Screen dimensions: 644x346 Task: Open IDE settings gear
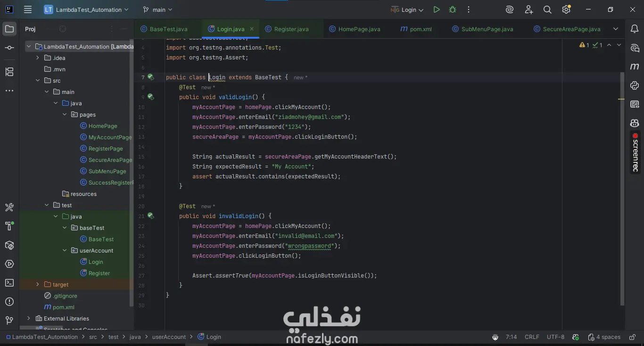[566, 9]
